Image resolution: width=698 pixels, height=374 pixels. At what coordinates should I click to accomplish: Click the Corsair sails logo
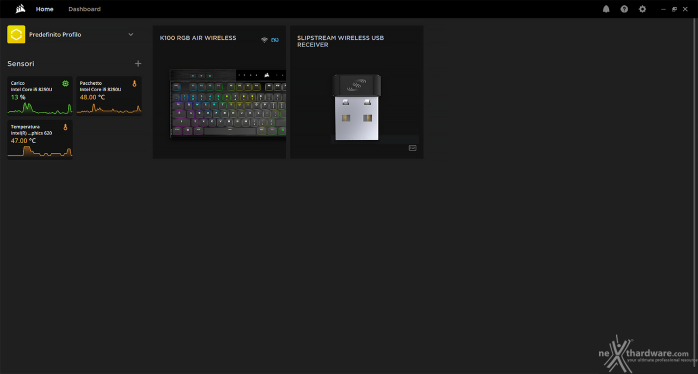tap(20, 8)
